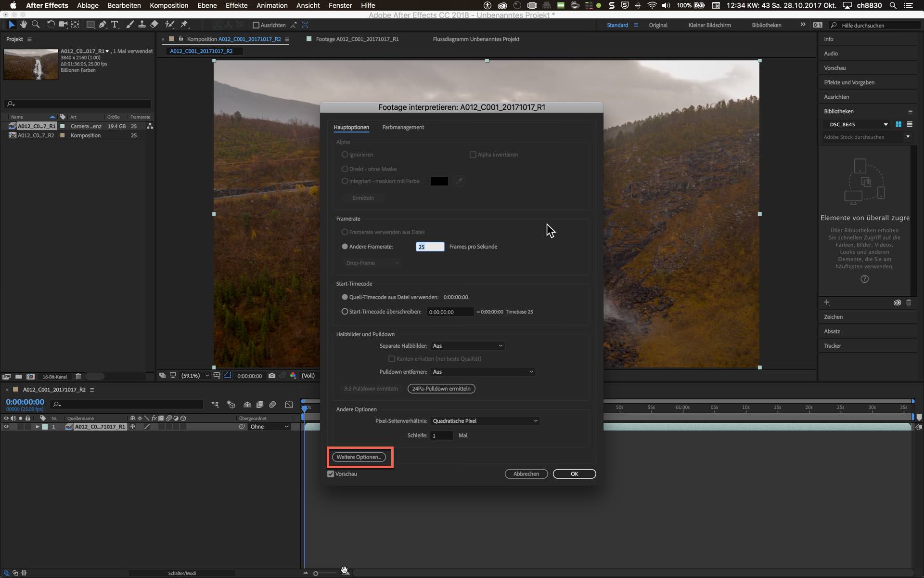
Task: Uncheck the Vorschau checkbox
Action: 331,474
